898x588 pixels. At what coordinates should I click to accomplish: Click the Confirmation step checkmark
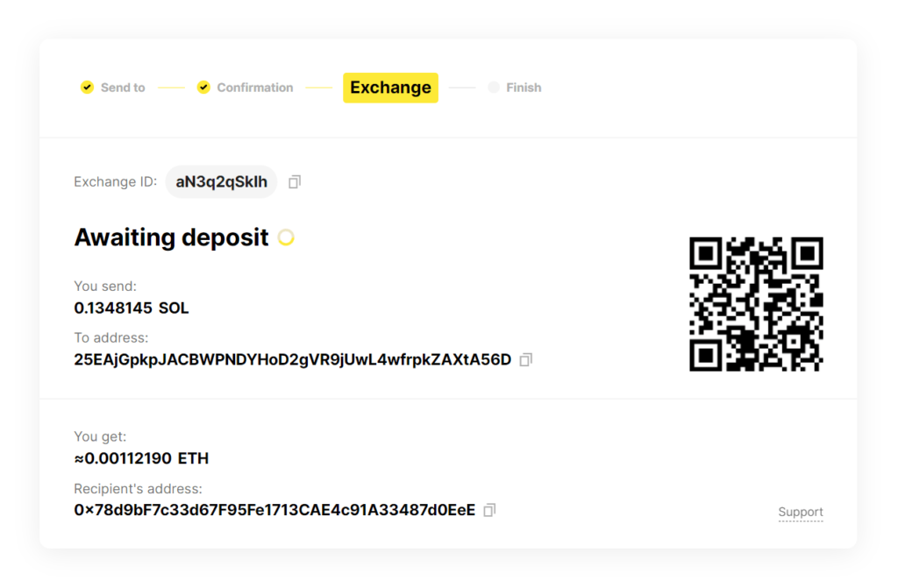point(203,88)
